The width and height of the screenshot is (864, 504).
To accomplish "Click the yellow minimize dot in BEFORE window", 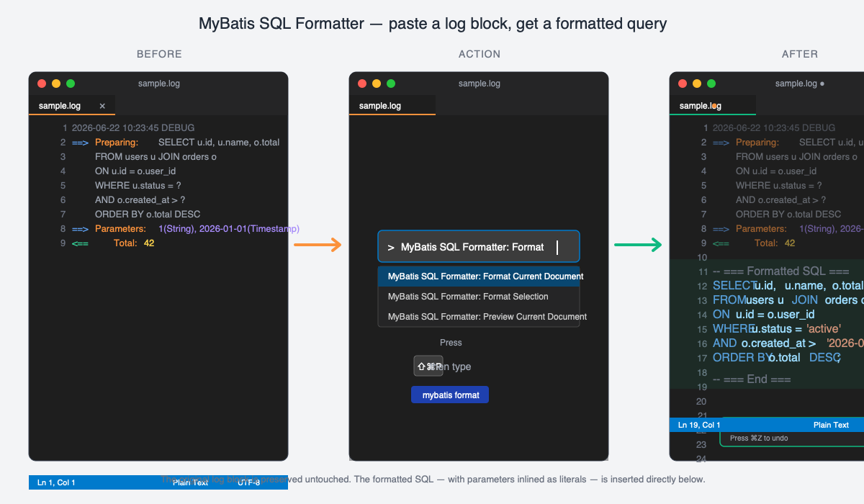I will tap(56, 84).
